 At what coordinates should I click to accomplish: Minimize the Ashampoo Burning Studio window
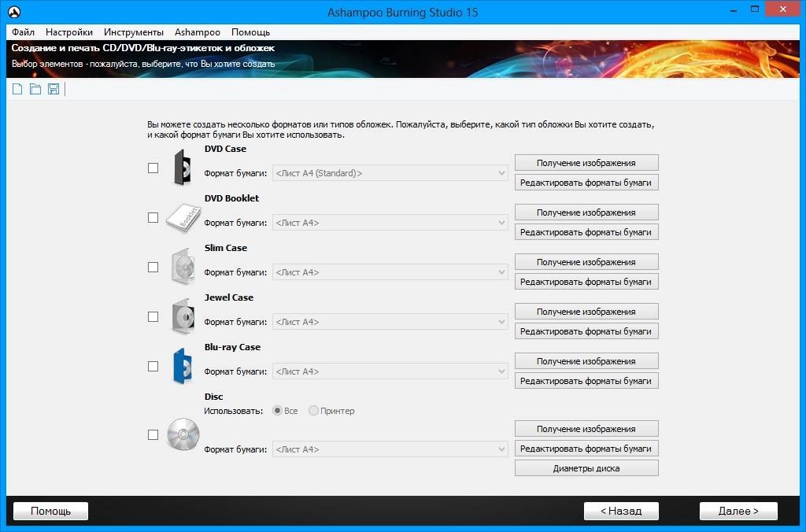pos(734,9)
